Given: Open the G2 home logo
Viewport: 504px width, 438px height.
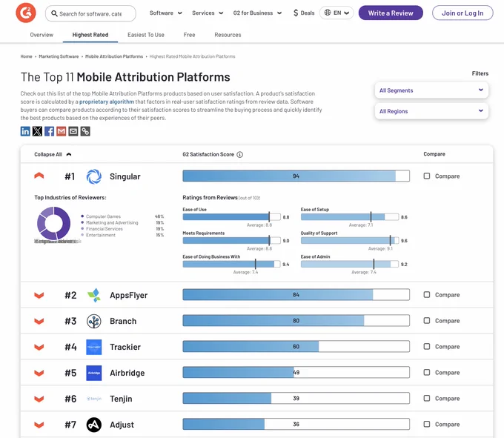Looking at the screenshot, I should 26,13.
